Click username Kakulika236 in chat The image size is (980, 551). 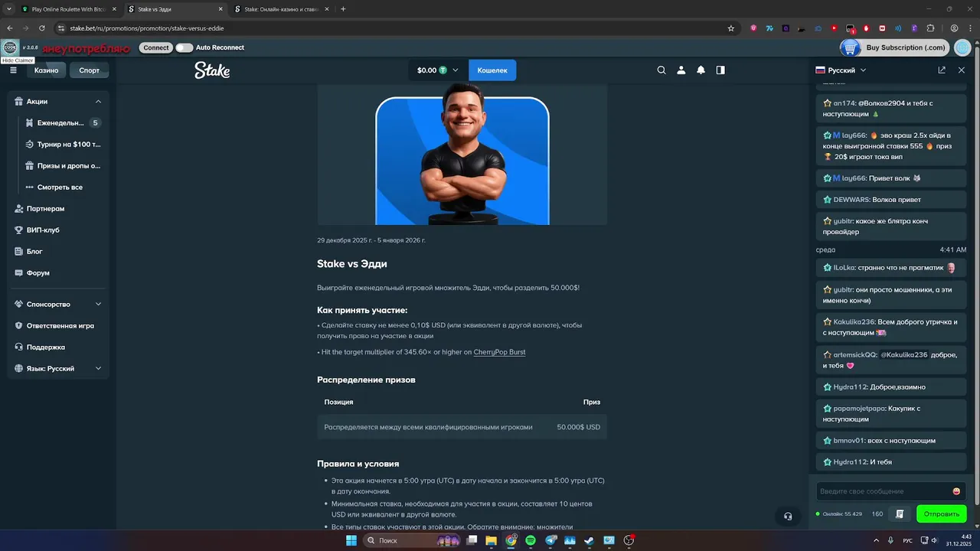(x=854, y=321)
